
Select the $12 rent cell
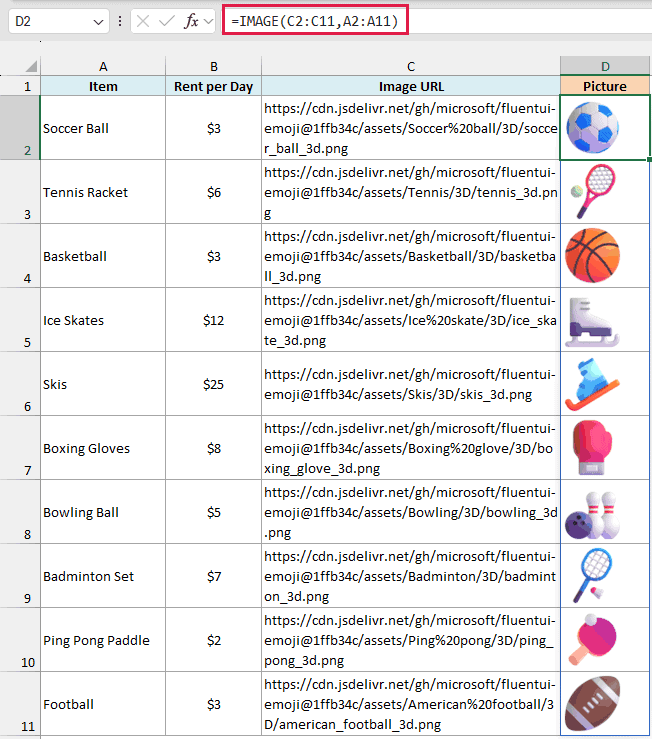pos(214,320)
